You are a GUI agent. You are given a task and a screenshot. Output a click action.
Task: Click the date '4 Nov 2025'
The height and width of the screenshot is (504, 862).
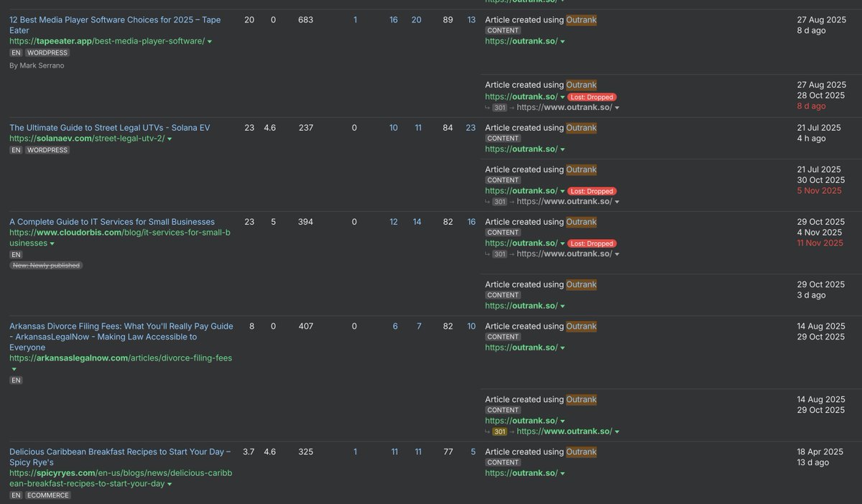(819, 233)
